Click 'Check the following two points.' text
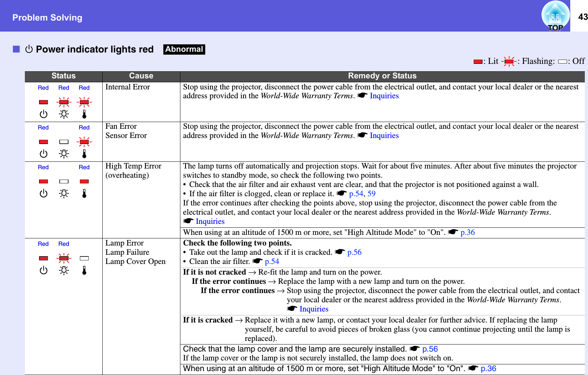Viewport: 588px width, 375px height. (x=237, y=243)
